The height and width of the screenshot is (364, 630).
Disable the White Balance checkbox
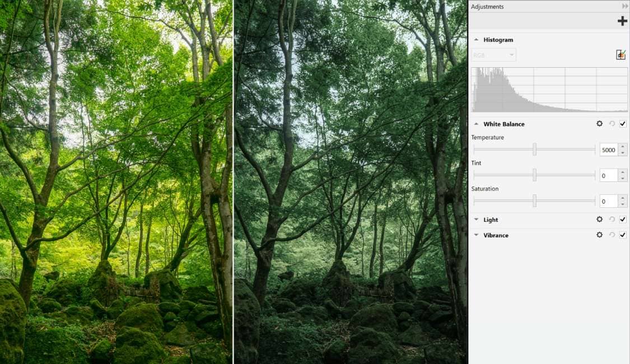(x=623, y=124)
